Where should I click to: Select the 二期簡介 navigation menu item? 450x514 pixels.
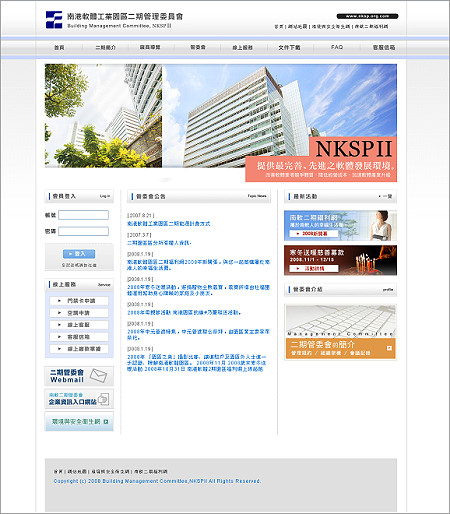[105, 48]
